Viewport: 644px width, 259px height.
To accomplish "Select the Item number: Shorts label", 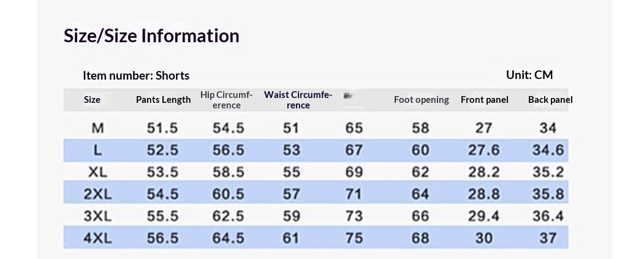I will click(x=136, y=75).
